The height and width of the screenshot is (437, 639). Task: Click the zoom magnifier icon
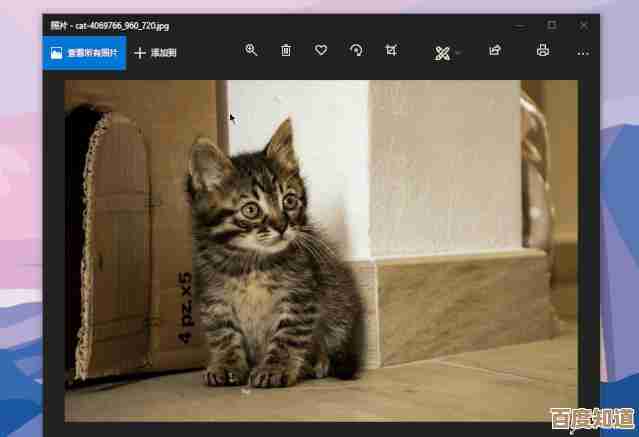251,51
